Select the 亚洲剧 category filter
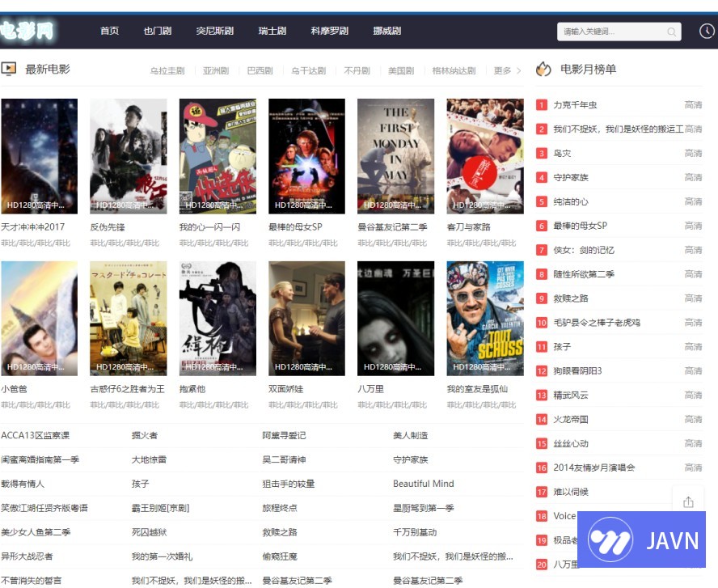Image resolution: width=718 pixels, height=588 pixels. click(216, 71)
